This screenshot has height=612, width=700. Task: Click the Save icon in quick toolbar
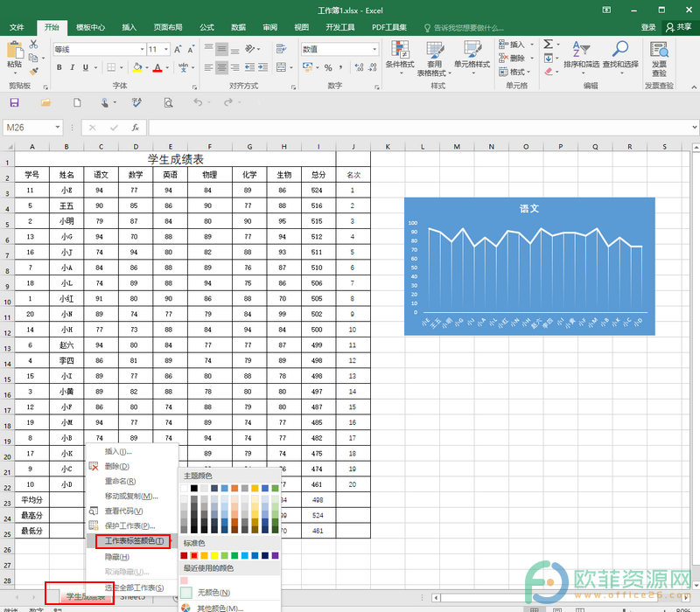coord(14,102)
